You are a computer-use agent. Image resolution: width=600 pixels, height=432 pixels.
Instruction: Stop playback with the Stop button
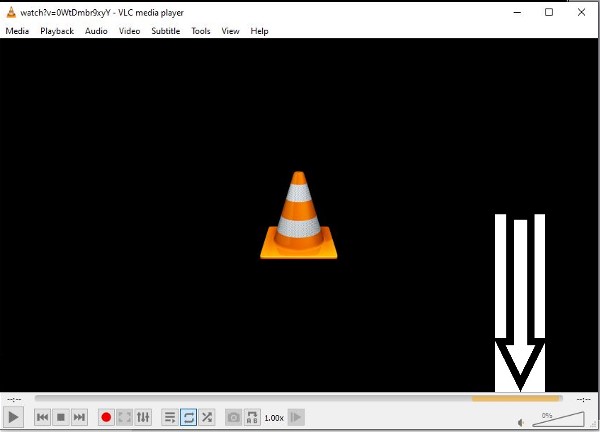(x=60, y=417)
